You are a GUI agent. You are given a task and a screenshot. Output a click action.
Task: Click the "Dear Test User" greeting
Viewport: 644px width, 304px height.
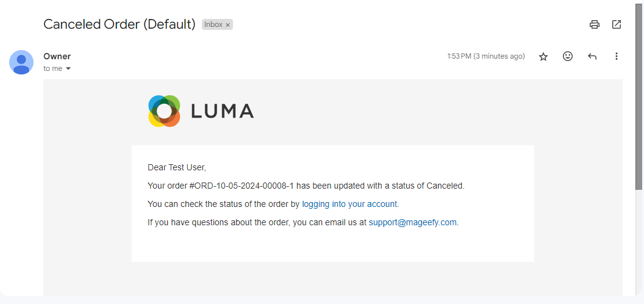coord(177,167)
